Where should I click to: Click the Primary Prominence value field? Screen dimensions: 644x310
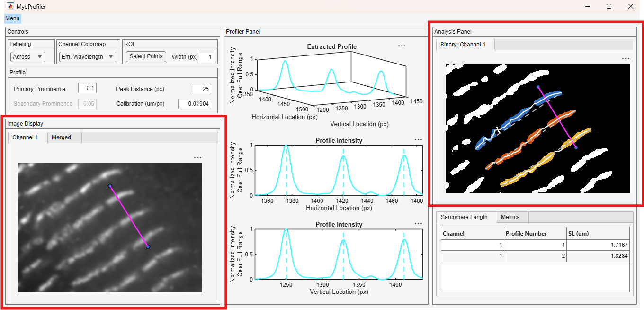click(88, 89)
